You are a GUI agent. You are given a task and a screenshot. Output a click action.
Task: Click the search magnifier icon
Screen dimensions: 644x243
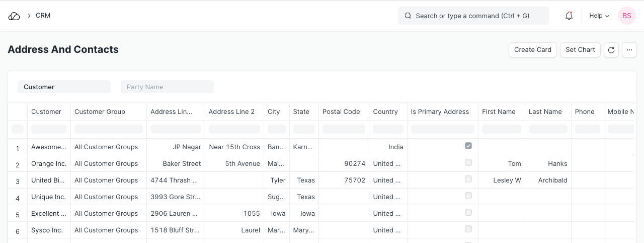coord(408,16)
